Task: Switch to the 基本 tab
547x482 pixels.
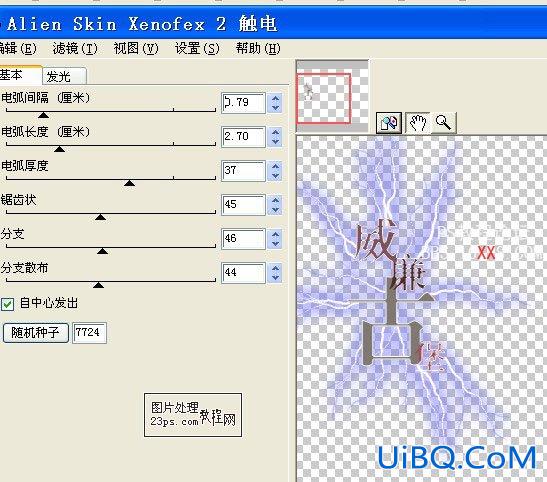Action: click(20, 75)
